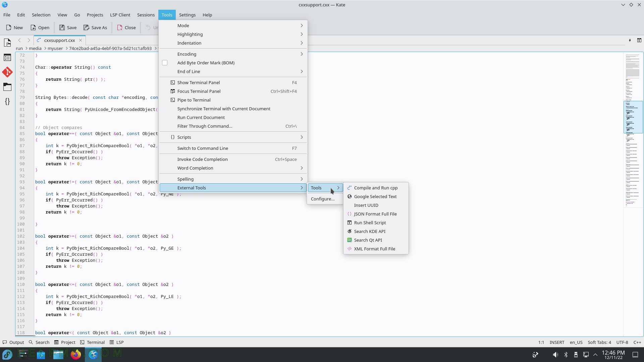Expand the Spelling submenu

coord(233,179)
